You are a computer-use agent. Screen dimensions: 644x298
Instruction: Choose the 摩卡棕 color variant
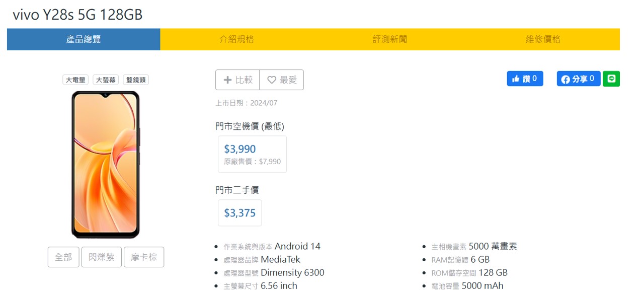tap(144, 257)
